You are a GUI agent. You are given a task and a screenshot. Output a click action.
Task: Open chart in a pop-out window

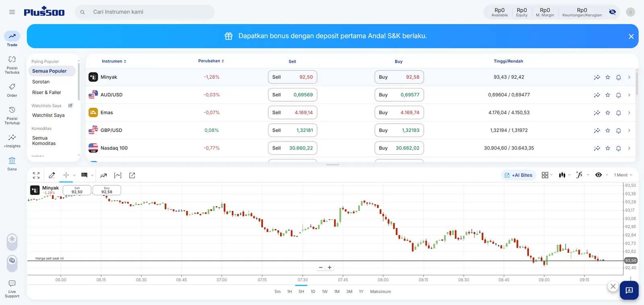tap(132, 175)
